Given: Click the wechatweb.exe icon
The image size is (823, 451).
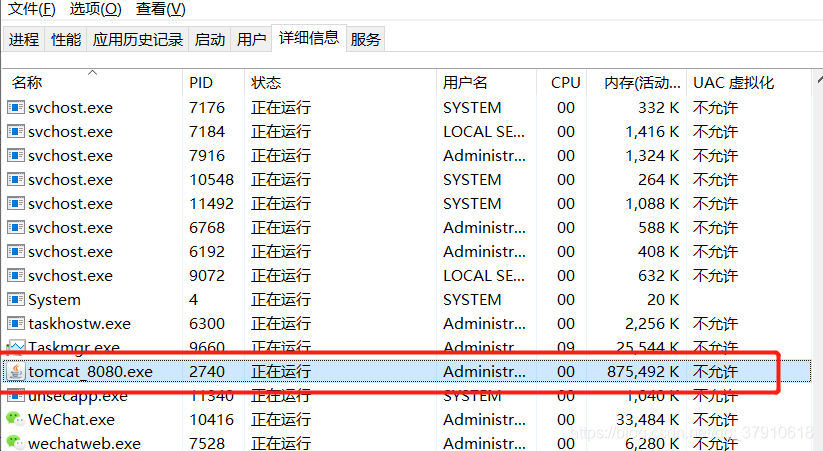Looking at the screenshot, I should (x=15, y=443).
